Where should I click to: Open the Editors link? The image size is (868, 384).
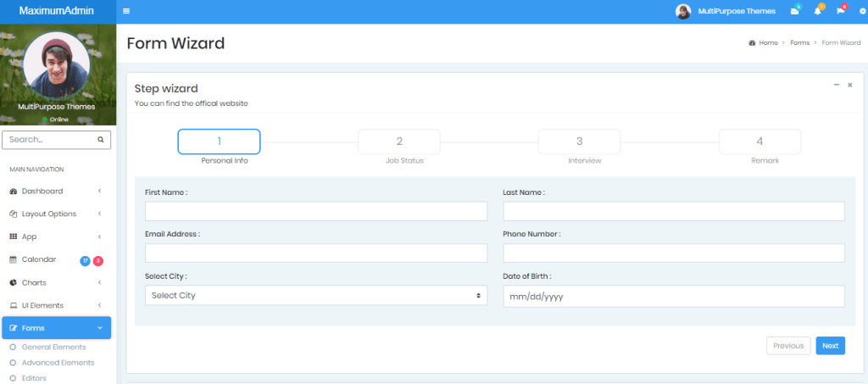click(x=34, y=378)
